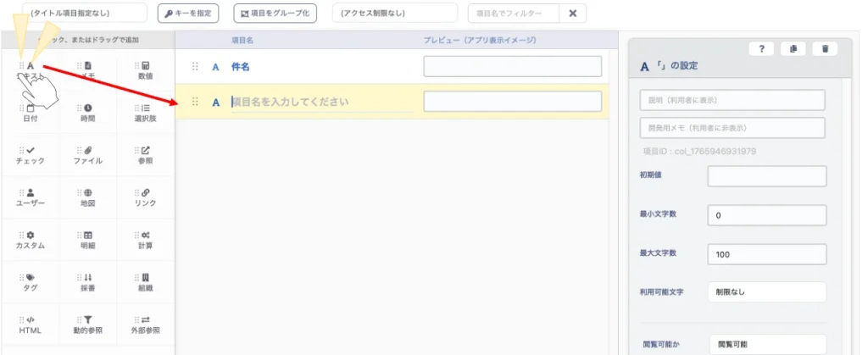
Task: Click the キーを指定 button
Action: [x=188, y=14]
